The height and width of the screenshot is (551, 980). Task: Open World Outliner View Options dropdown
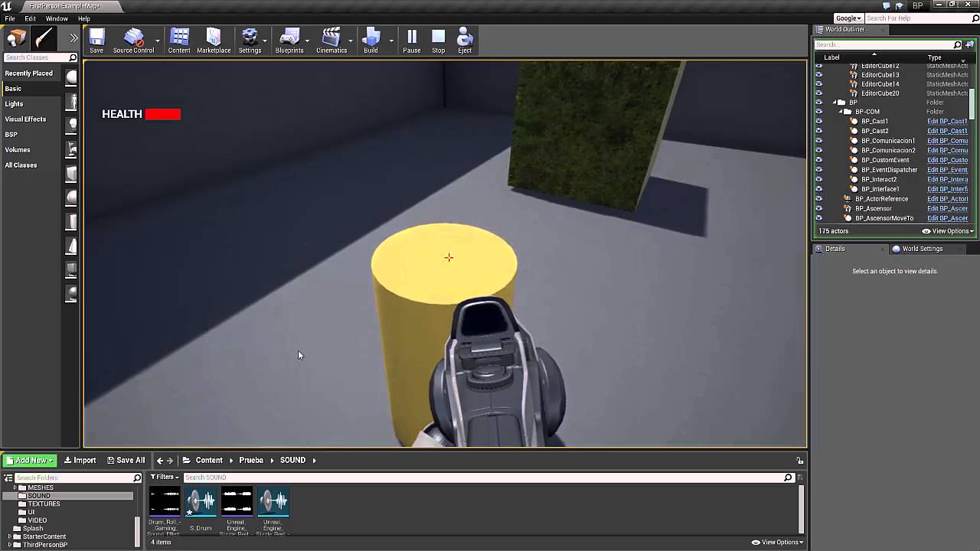tap(948, 231)
